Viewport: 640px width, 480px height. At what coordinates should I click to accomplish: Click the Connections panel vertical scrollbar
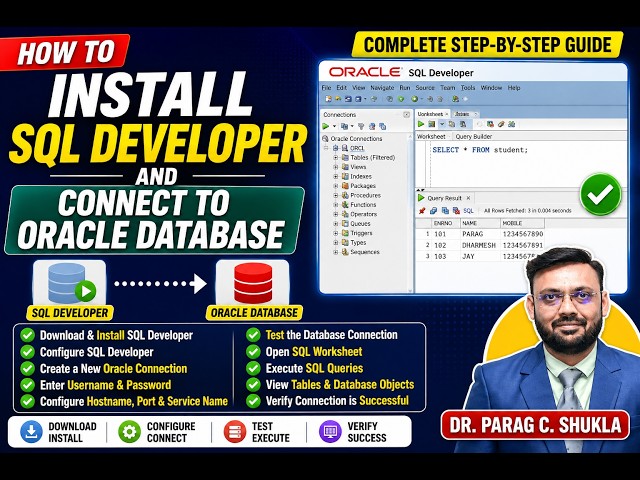click(410, 212)
